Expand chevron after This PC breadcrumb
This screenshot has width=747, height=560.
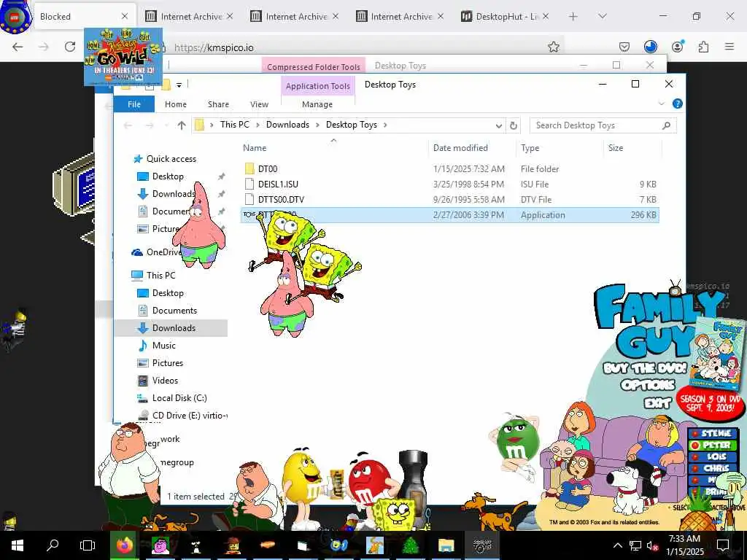click(x=258, y=125)
